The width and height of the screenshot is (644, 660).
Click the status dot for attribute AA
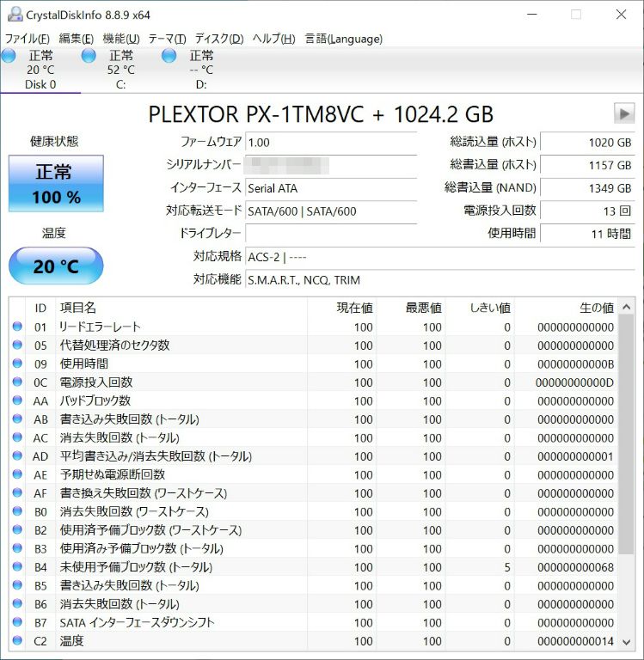[17, 400]
